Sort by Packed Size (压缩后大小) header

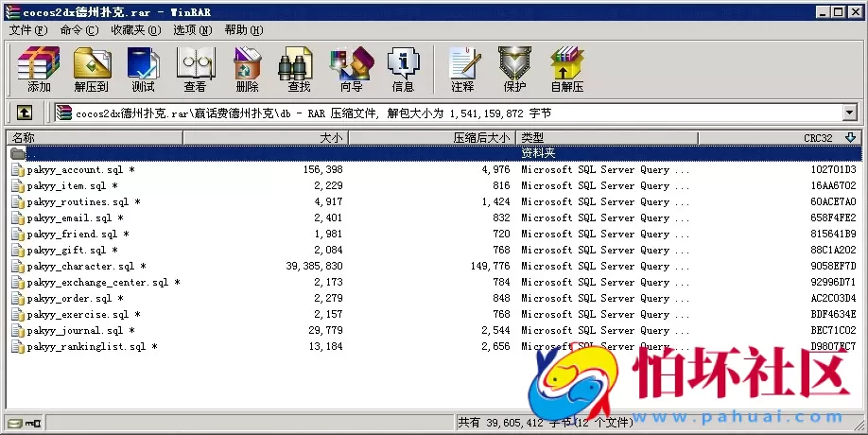coord(432,137)
